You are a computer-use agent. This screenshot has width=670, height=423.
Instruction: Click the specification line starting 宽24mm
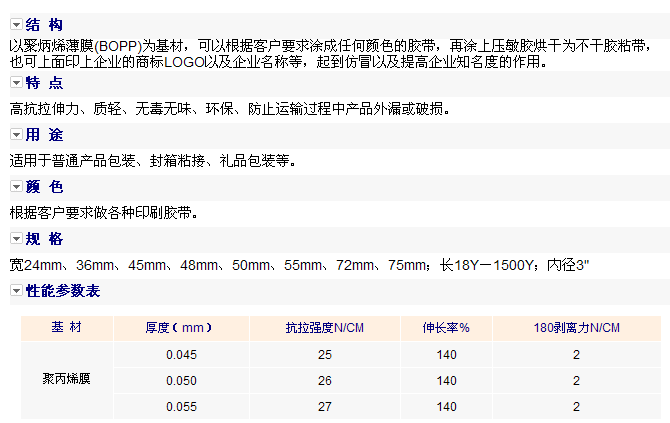point(300,265)
